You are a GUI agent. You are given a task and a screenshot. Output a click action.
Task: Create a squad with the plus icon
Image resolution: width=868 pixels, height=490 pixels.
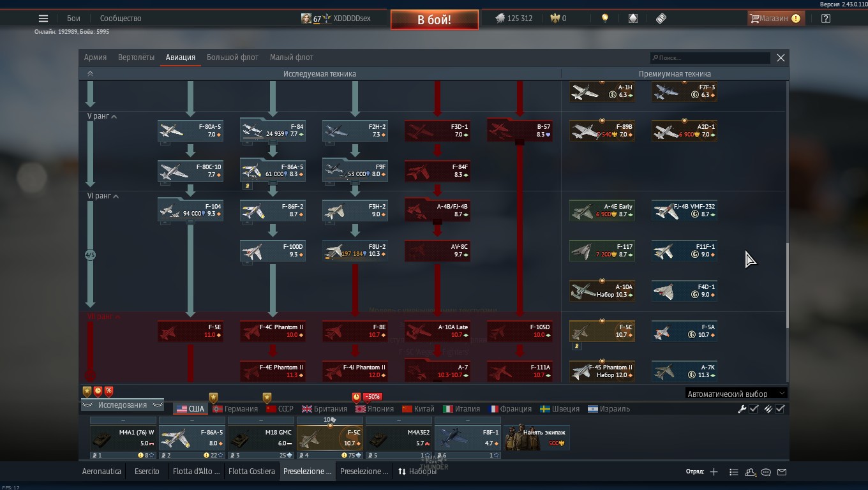714,472
